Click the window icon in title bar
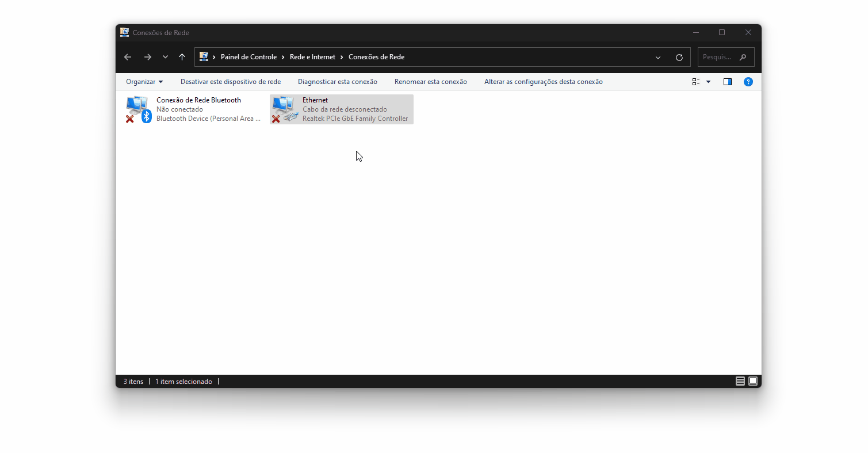Image resolution: width=868 pixels, height=453 pixels. click(125, 32)
